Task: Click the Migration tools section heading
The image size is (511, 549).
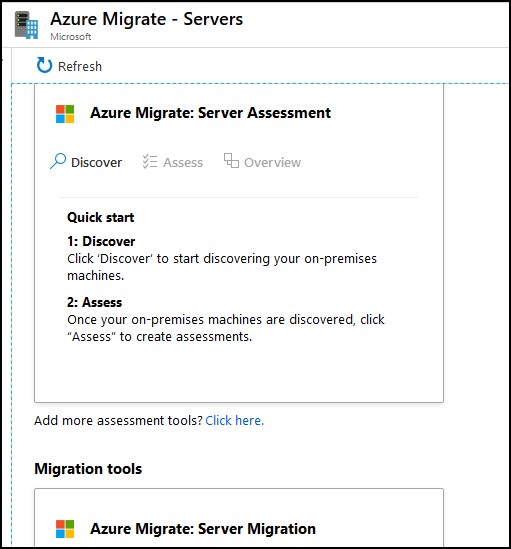Action: 88,469
